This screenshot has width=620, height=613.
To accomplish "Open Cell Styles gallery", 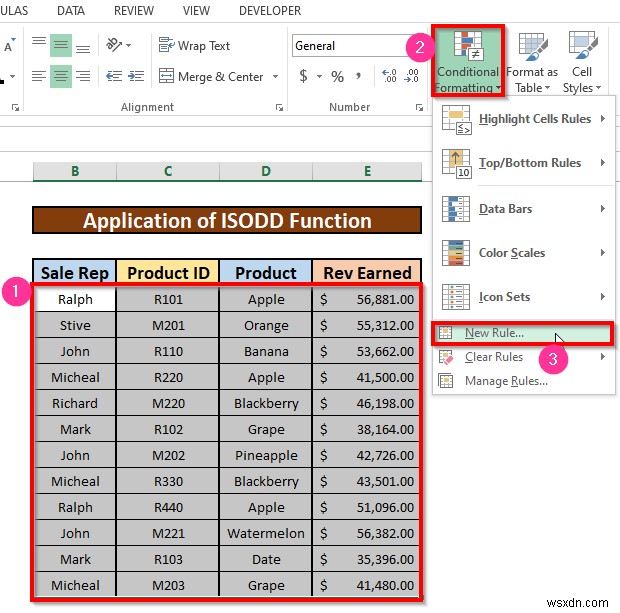I will [582, 62].
